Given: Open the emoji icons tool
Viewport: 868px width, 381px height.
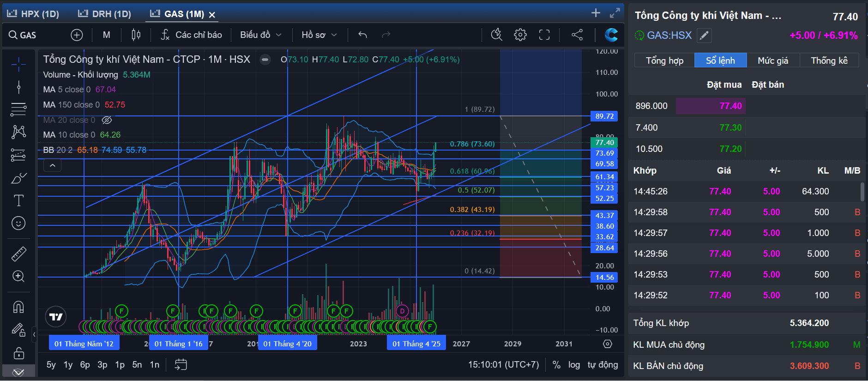Looking at the screenshot, I should pyautogui.click(x=18, y=224).
